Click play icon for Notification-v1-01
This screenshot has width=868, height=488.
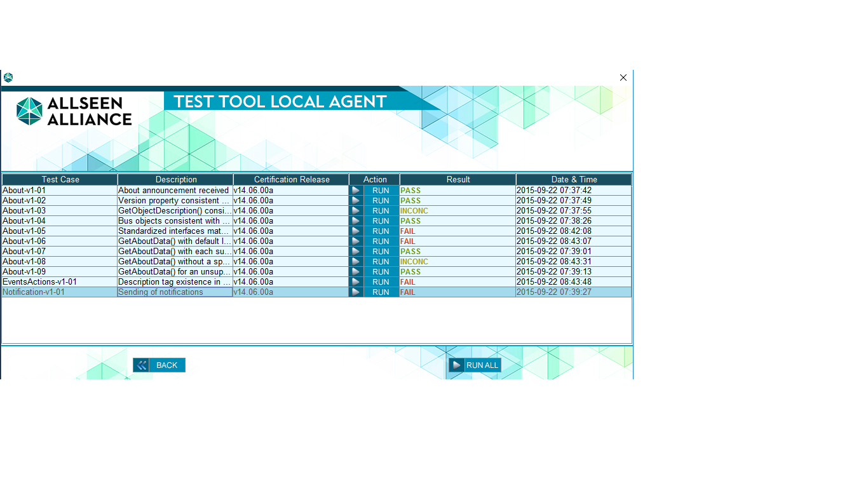[356, 292]
